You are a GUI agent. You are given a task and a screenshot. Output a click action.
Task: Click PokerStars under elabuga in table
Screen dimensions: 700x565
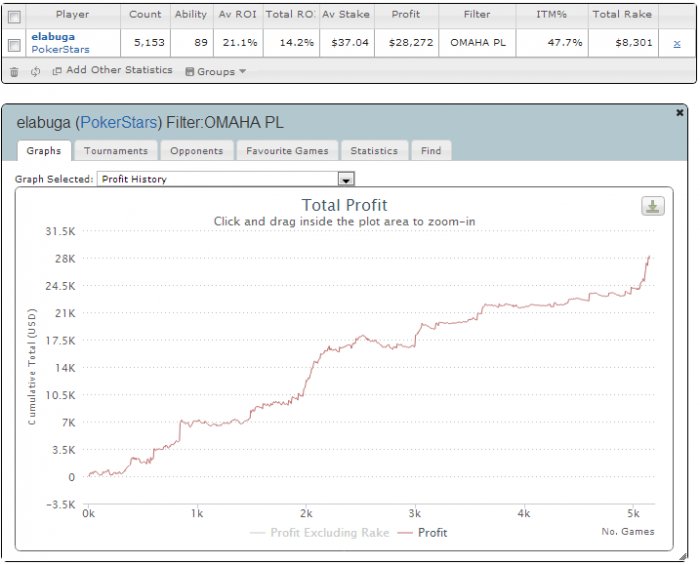(60, 50)
